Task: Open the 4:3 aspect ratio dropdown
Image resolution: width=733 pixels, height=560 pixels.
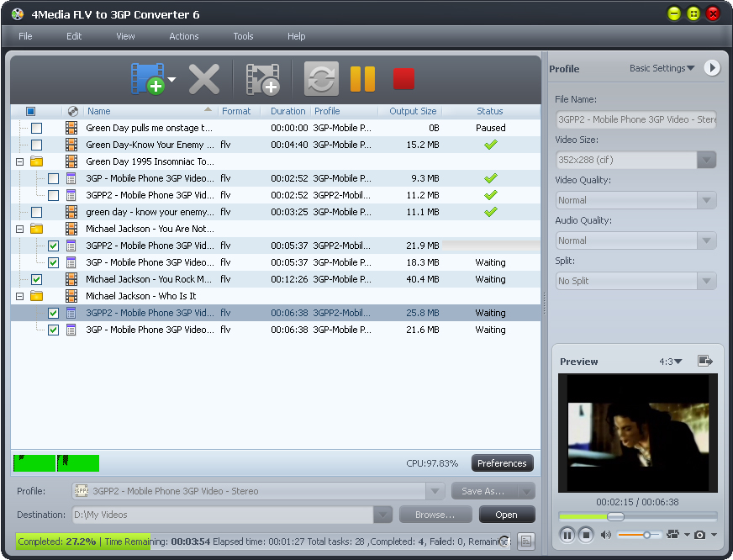Action: coord(671,362)
